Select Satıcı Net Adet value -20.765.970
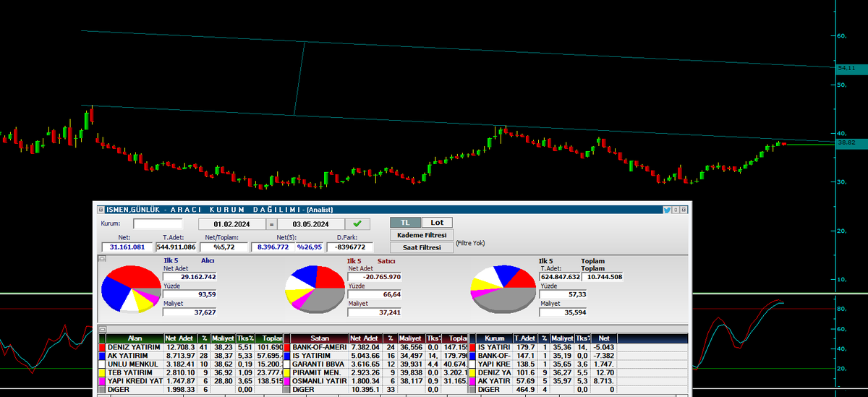 pyautogui.click(x=375, y=277)
